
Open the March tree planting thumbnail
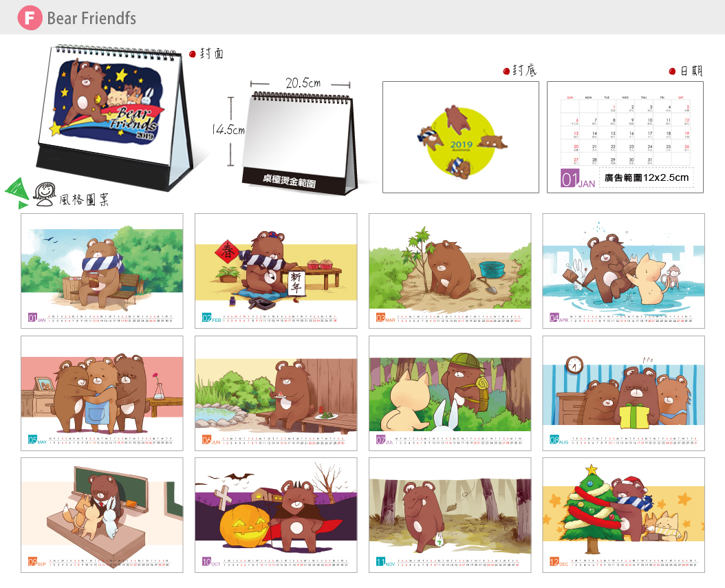(450, 271)
